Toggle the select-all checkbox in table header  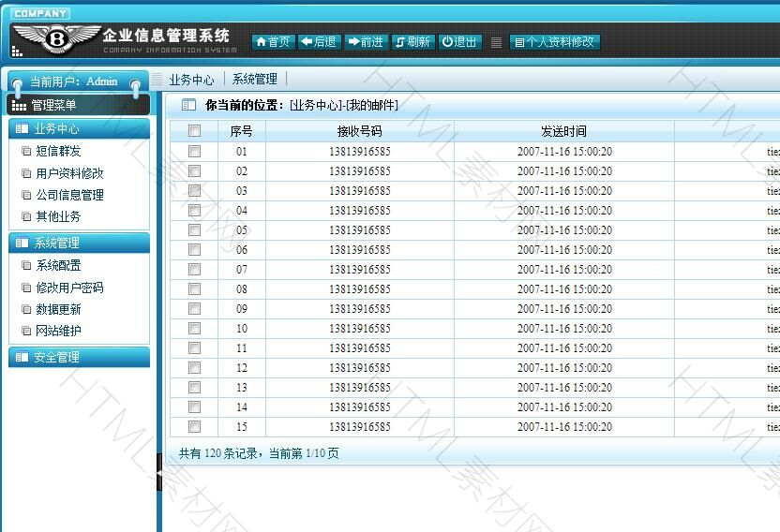194,131
